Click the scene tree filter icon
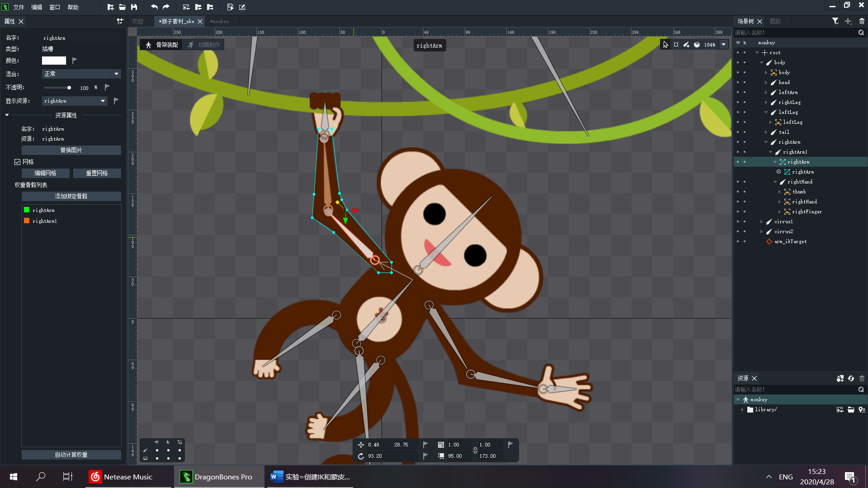Image resolution: width=868 pixels, height=488 pixels. tap(835, 21)
